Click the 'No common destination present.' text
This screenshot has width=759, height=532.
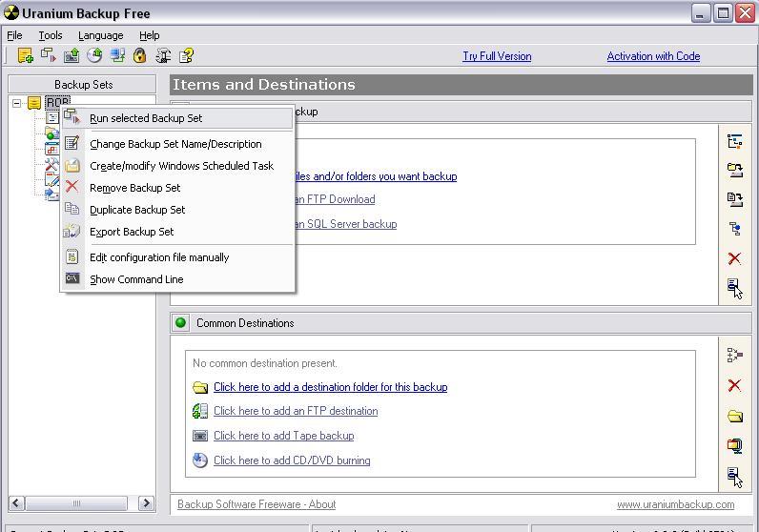point(265,363)
